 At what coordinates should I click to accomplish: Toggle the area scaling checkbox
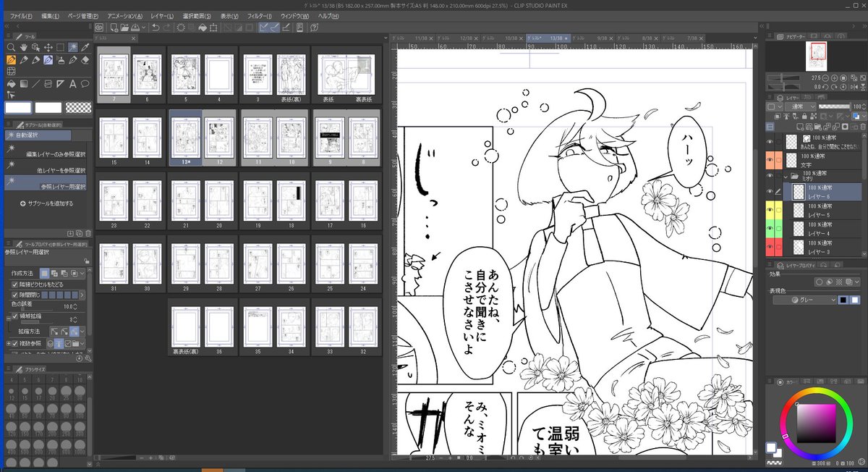(x=14, y=316)
